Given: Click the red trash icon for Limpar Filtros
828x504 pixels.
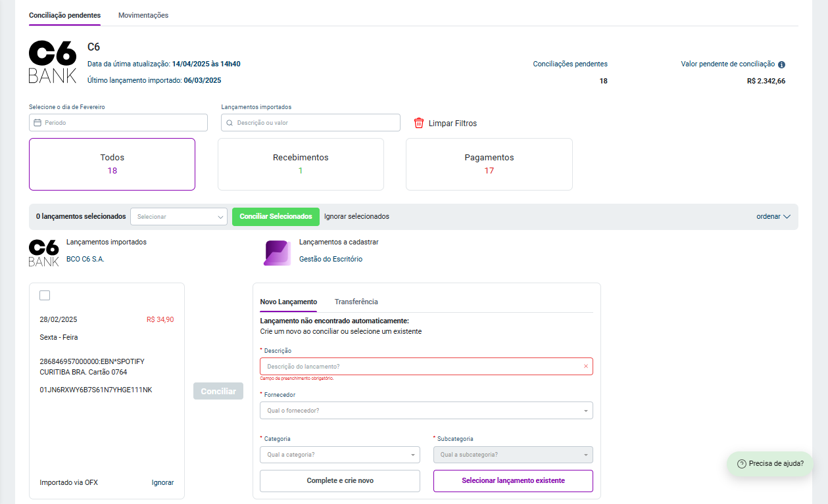Looking at the screenshot, I should [419, 123].
